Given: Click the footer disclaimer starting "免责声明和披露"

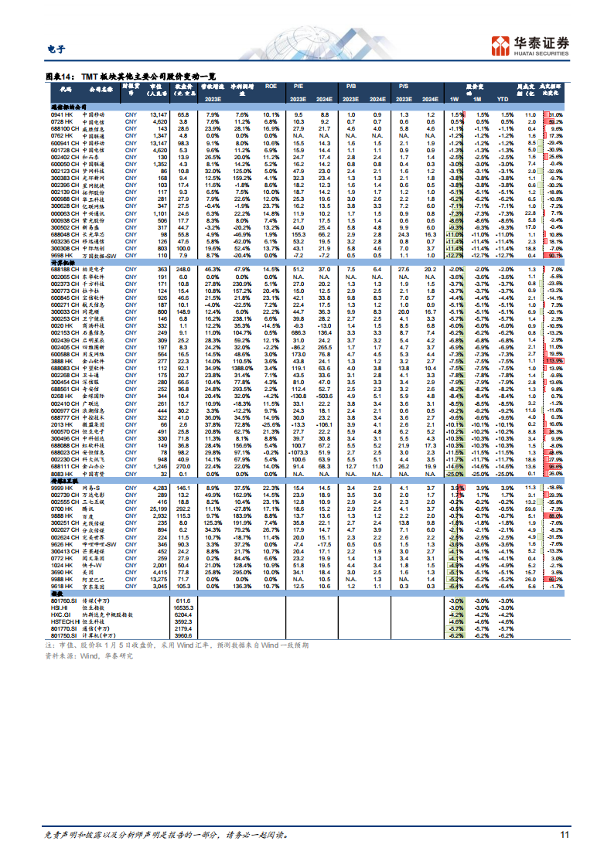Looking at the screenshot, I should (x=166, y=835).
